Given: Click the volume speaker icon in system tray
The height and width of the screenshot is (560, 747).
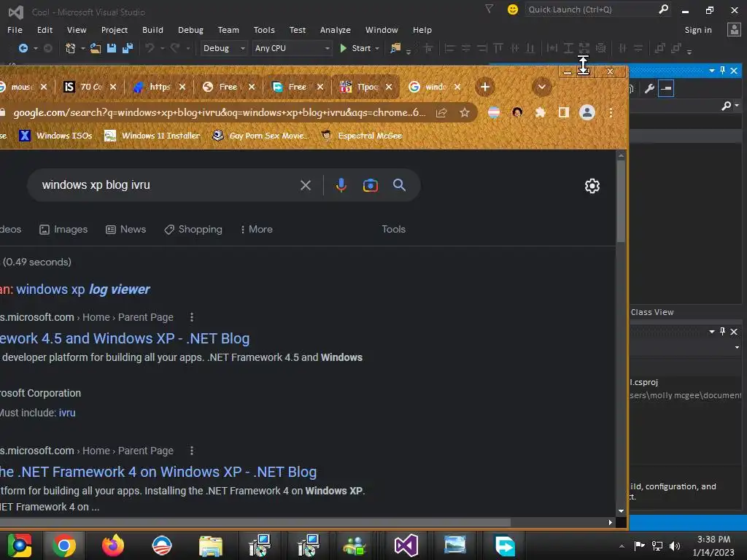Looking at the screenshot, I should point(674,545).
